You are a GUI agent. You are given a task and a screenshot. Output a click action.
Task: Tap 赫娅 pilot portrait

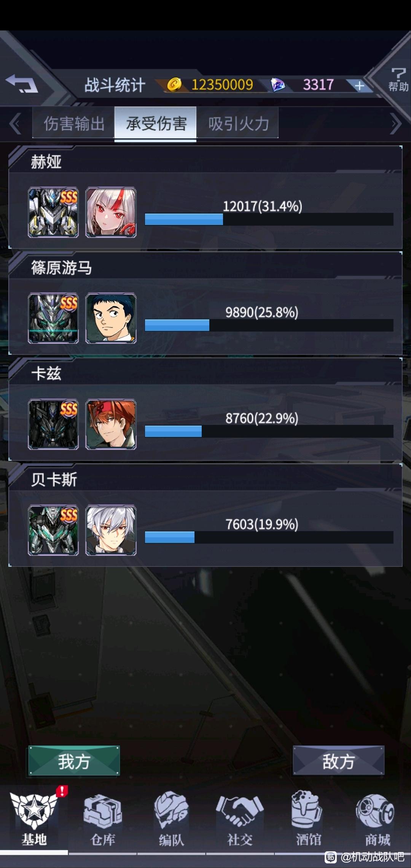click(111, 212)
